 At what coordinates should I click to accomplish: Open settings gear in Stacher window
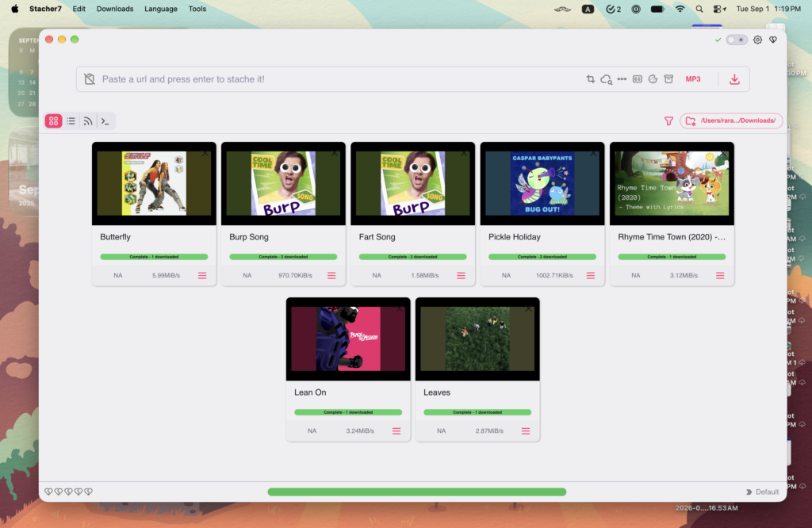point(757,40)
